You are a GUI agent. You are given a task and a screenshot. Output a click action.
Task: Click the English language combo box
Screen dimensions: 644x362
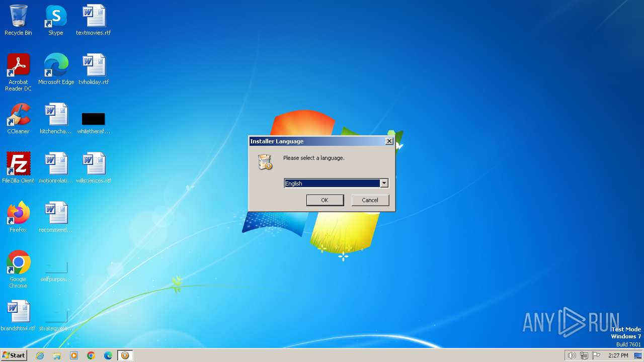(336, 184)
